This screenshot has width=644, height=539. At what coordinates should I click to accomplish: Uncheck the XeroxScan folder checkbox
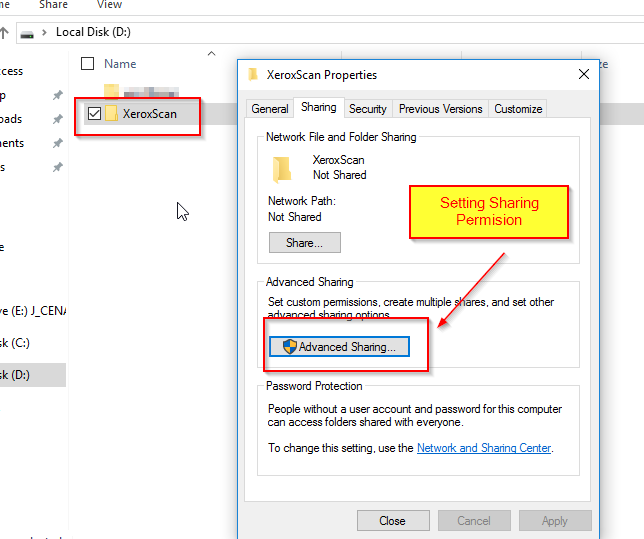94,113
